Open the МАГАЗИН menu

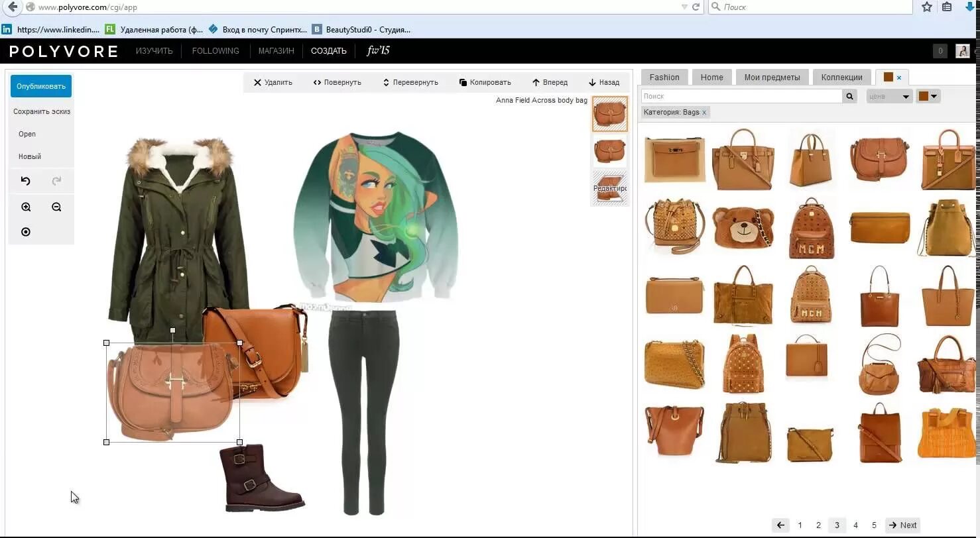(276, 51)
